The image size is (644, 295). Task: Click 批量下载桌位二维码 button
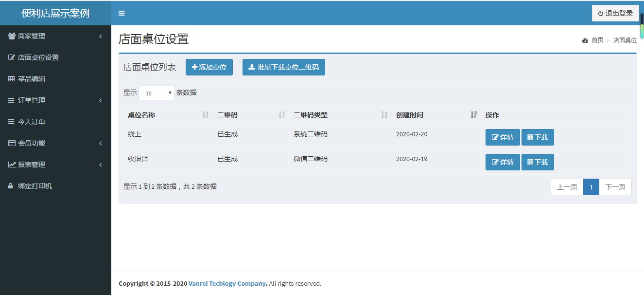[x=284, y=67]
